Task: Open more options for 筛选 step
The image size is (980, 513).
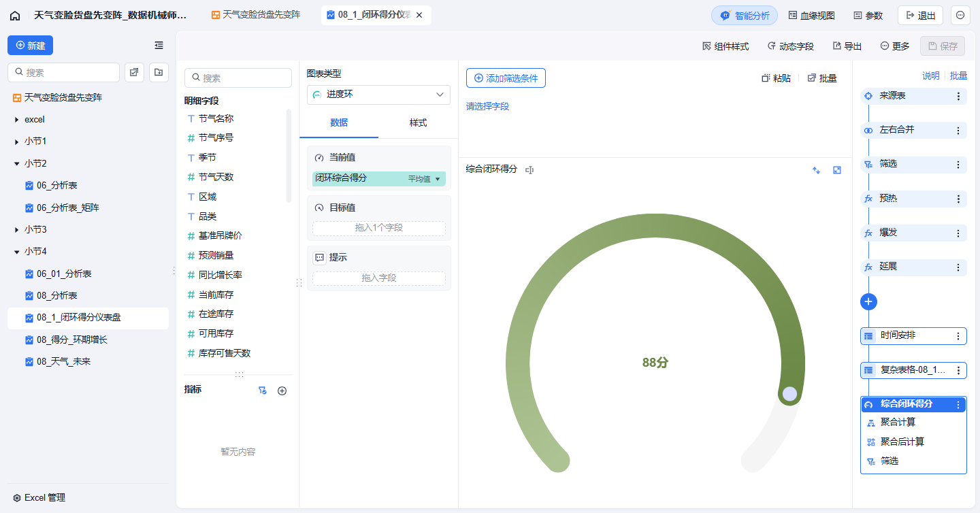Action: (958, 165)
